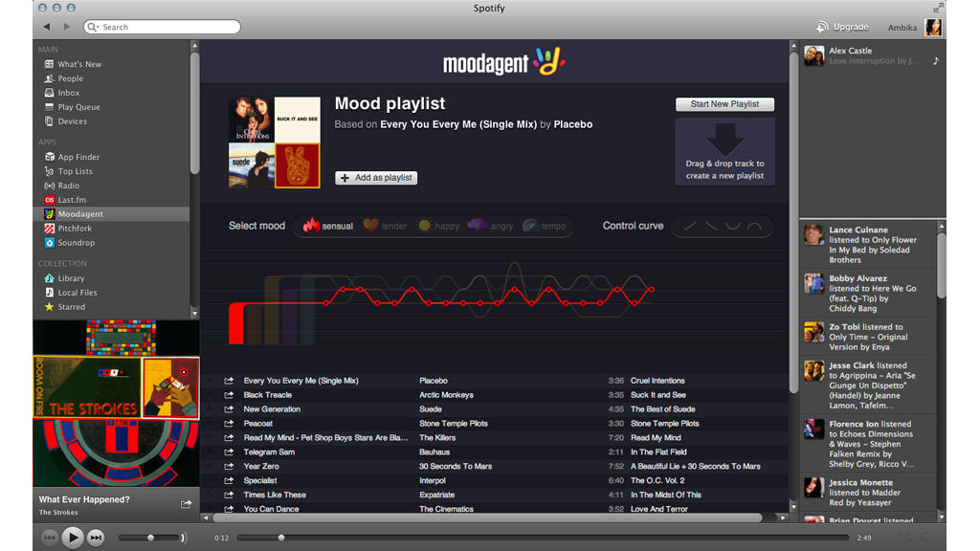Click the sidebar scroll down arrow

pos(194,314)
